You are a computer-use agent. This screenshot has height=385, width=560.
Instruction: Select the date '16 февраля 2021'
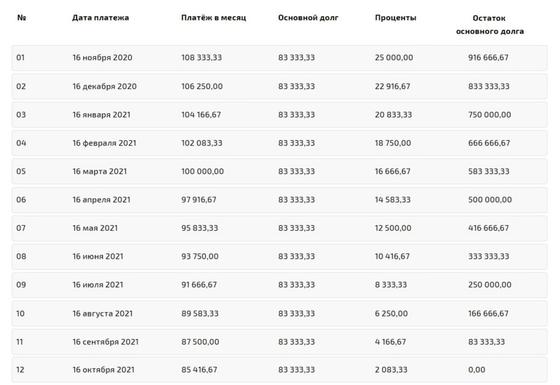pyautogui.click(x=104, y=143)
